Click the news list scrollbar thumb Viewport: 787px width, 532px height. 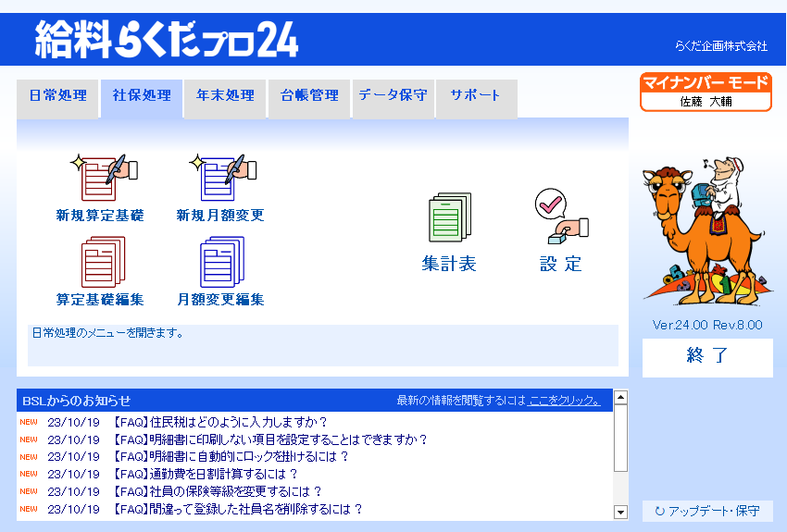point(621,438)
